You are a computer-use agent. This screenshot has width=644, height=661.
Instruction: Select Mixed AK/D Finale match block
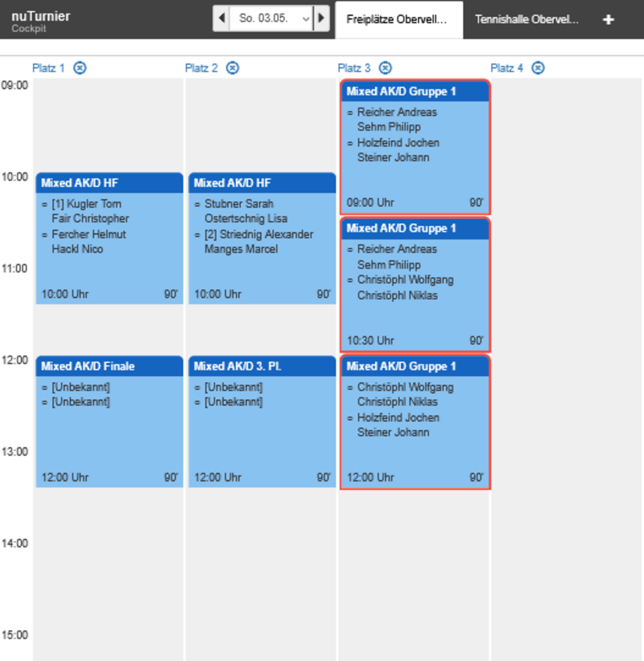tap(109, 421)
